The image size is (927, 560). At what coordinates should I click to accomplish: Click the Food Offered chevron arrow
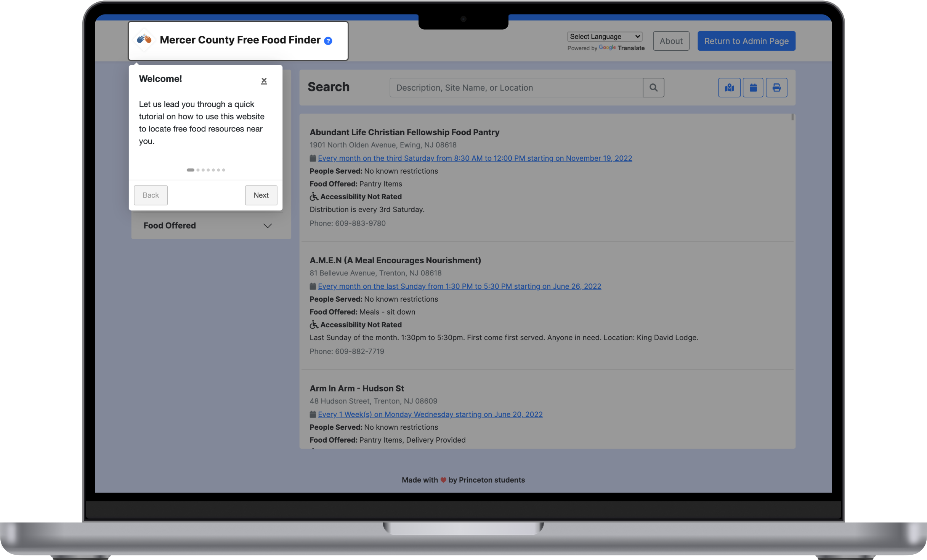pyautogui.click(x=268, y=226)
